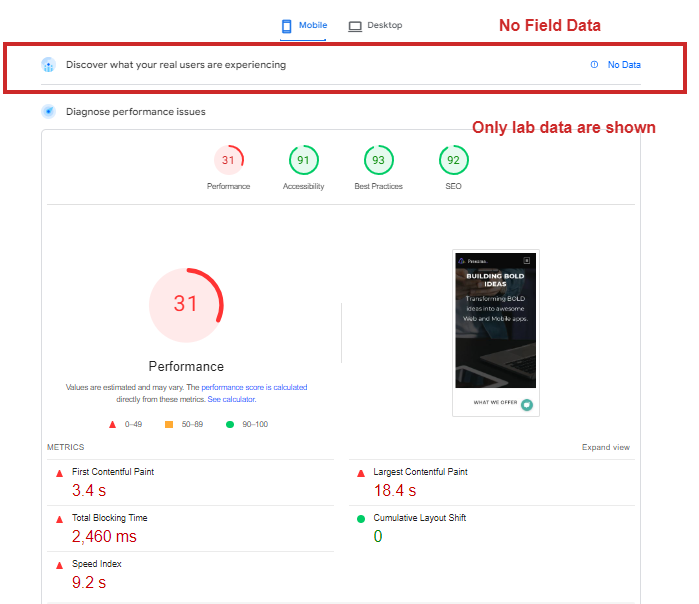Click the 3.4 s metric value

[89, 490]
